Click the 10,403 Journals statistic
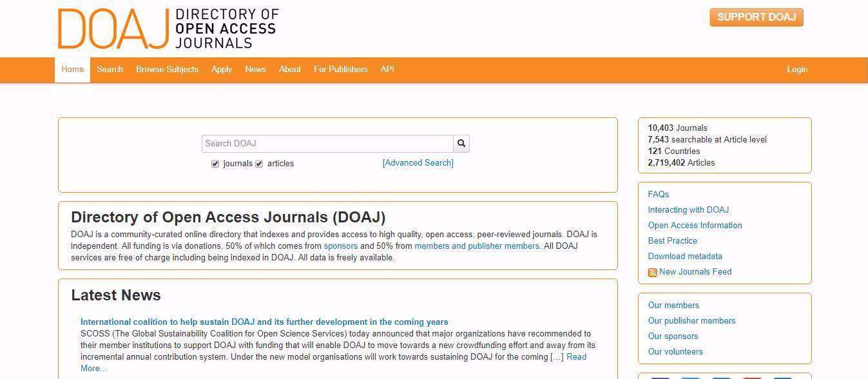This screenshot has height=379, width=868. 677,128
